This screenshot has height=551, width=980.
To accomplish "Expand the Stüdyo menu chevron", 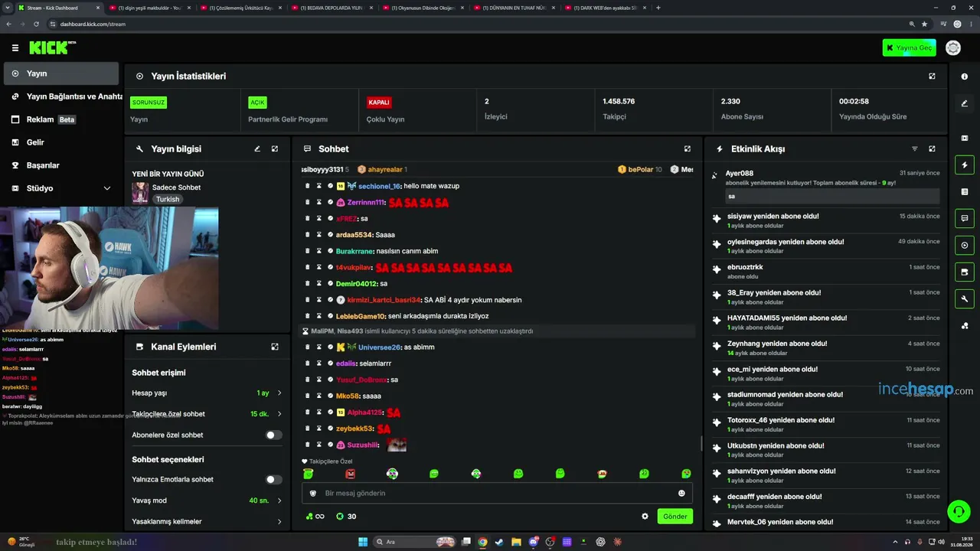I will (x=107, y=188).
